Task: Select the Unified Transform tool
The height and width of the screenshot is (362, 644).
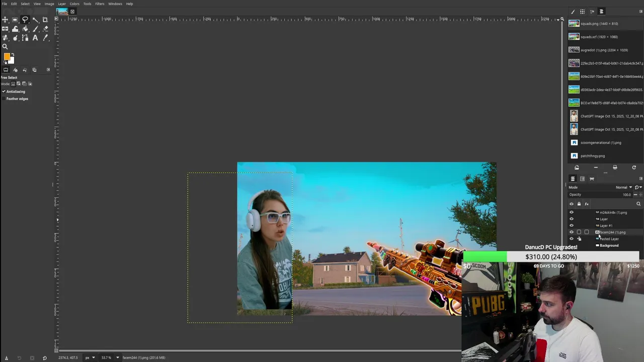Action: coord(5,29)
